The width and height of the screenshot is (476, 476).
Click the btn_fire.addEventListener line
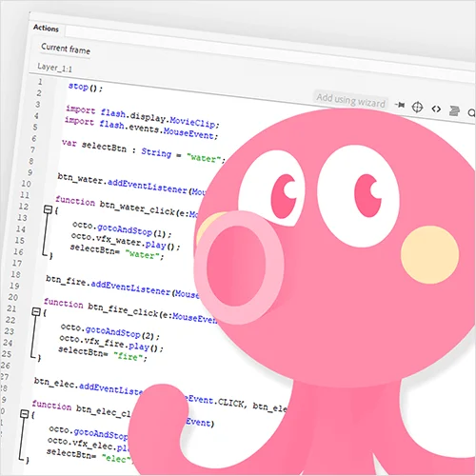(x=123, y=287)
